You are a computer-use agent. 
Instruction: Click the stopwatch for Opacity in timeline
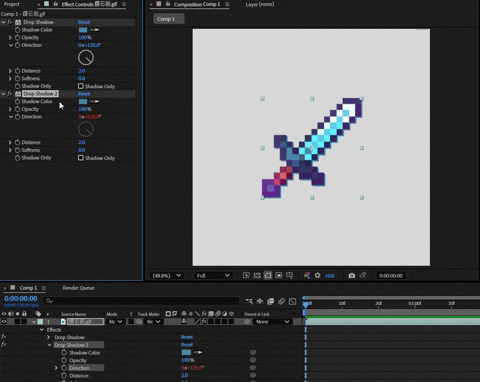(64, 360)
